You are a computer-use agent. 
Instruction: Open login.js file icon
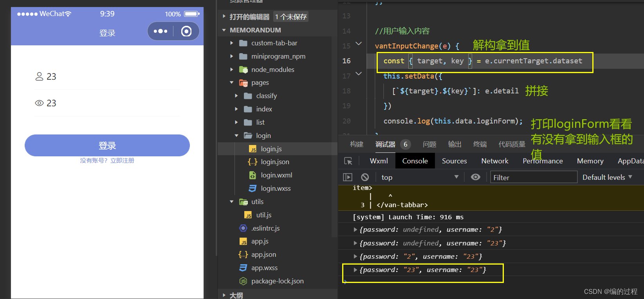click(x=253, y=149)
